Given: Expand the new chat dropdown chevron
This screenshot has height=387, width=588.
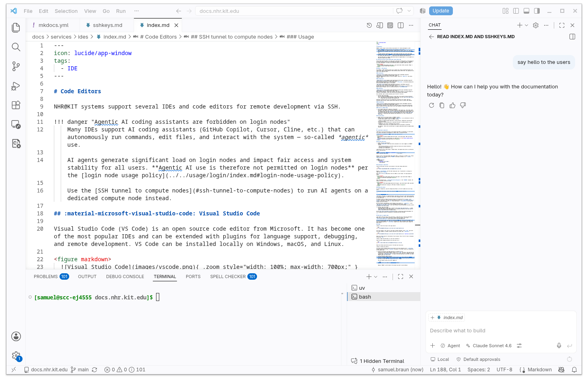Looking at the screenshot, I should pos(526,25).
